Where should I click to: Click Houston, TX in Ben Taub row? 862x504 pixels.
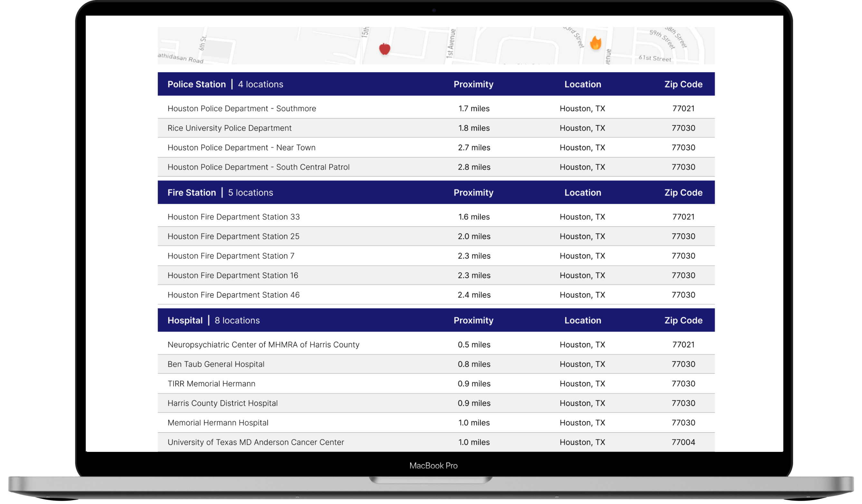(582, 364)
